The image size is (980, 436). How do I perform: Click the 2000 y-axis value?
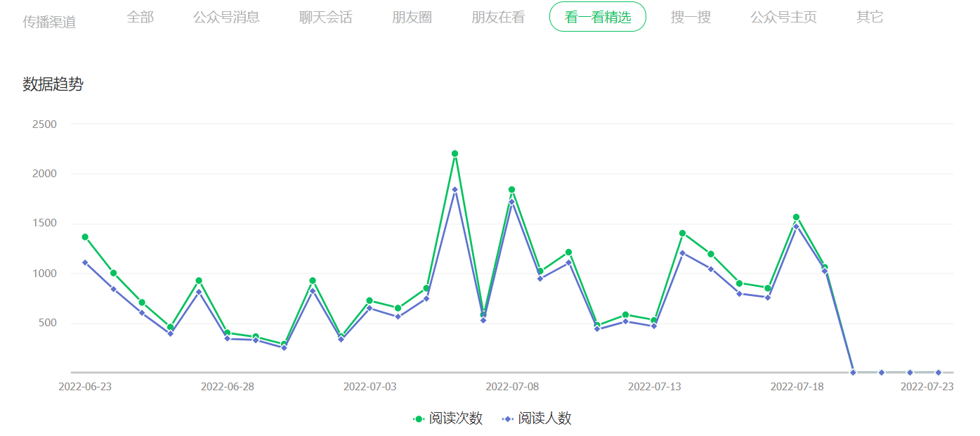pyautogui.click(x=44, y=174)
